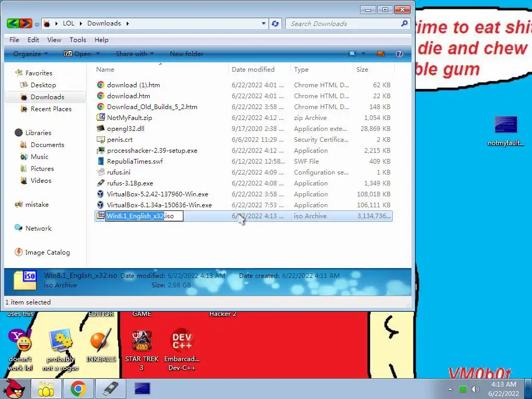Click the magnifier search icon
532x399 pixels.
click(404, 23)
